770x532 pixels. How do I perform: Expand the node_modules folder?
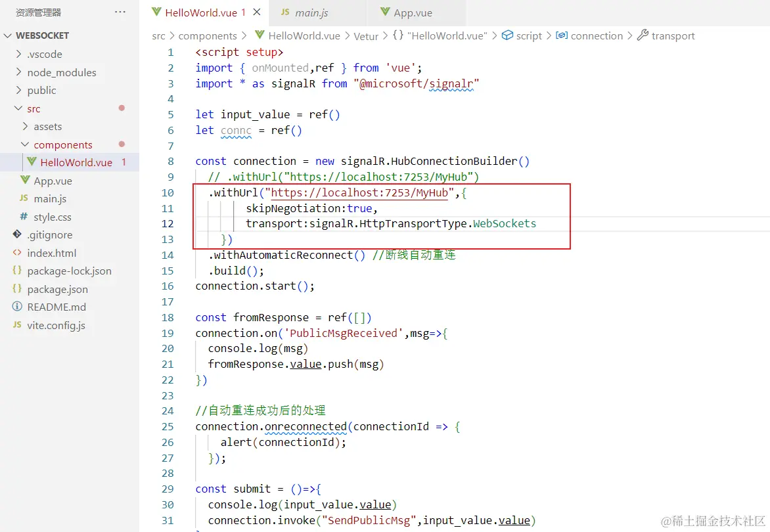18,72
